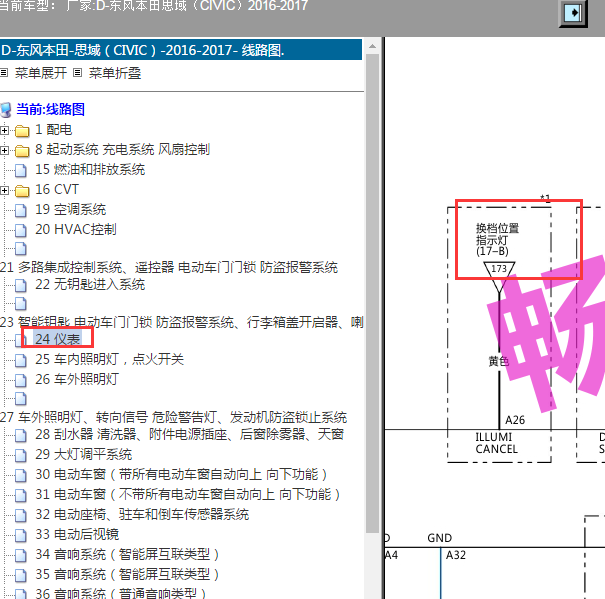This screenshot has height=599, width=605.
Task: Click the 菜单展开 expand-menu icon
Action: 4,73
